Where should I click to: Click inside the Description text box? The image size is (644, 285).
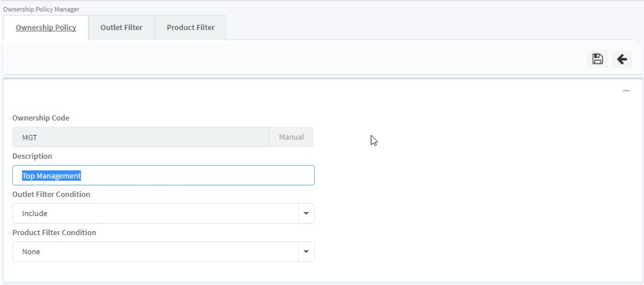click(204, 176)
